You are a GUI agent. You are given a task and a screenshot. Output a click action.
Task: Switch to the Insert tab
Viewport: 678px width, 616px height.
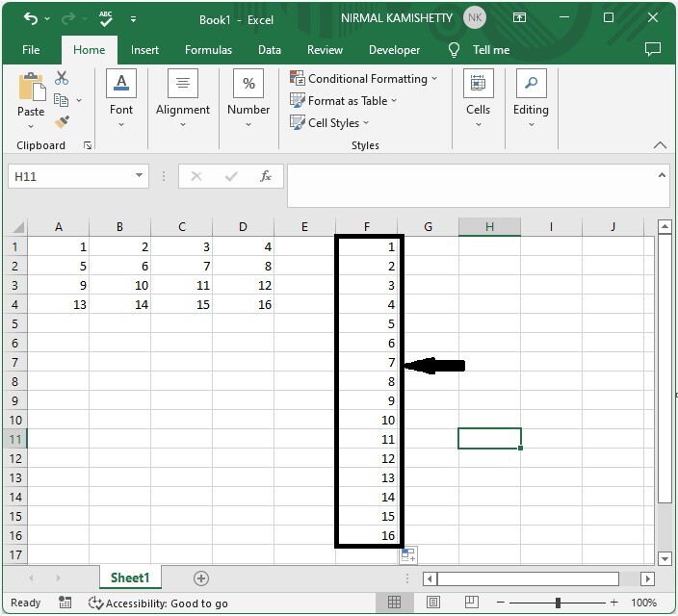coord(144,50)
